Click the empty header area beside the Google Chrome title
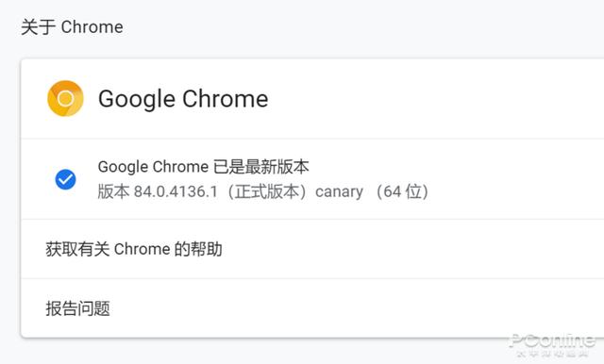604x364 pixels. pyautogui.click(x=435, y=99)
